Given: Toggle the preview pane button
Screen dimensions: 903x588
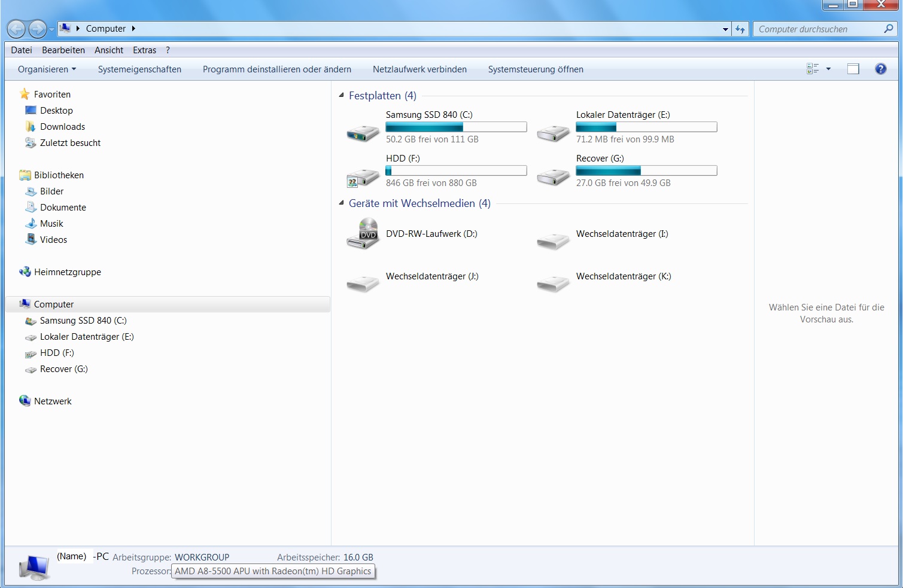Looking at the screenshot, I should point(853,69).
